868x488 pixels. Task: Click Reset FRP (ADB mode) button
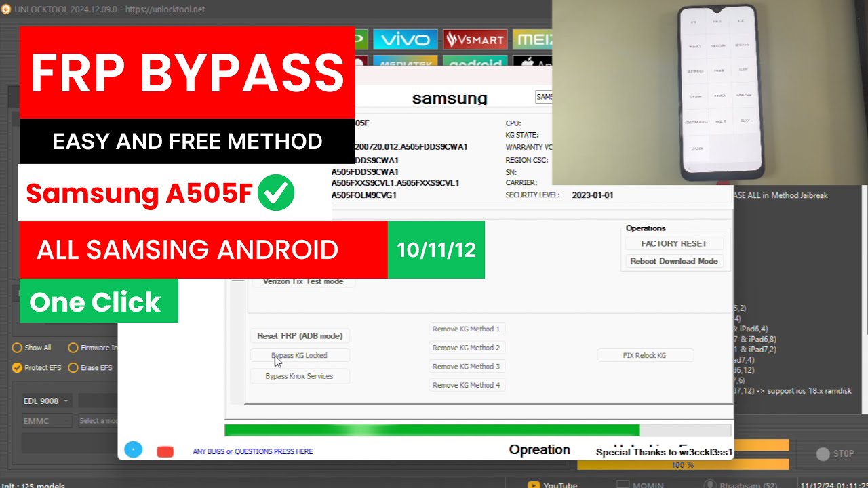tap(300, 335)
